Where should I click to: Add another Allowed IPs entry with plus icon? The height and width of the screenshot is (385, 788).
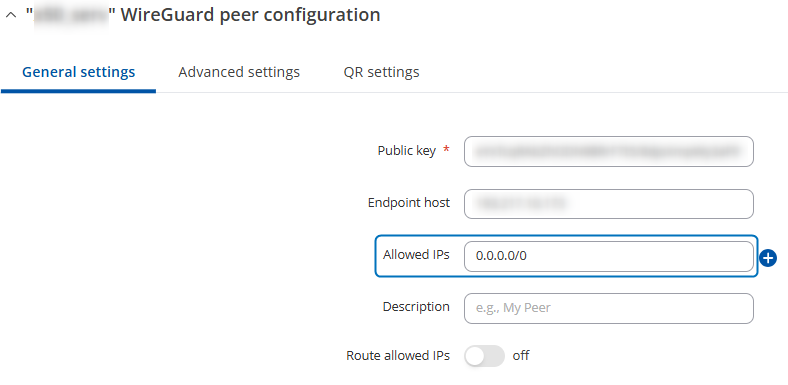768,258
